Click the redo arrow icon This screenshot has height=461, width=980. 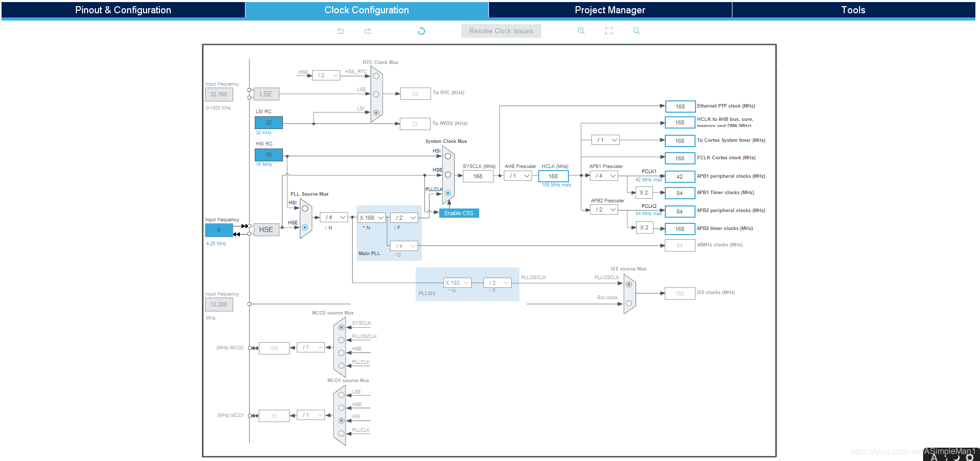coord(367,31)
